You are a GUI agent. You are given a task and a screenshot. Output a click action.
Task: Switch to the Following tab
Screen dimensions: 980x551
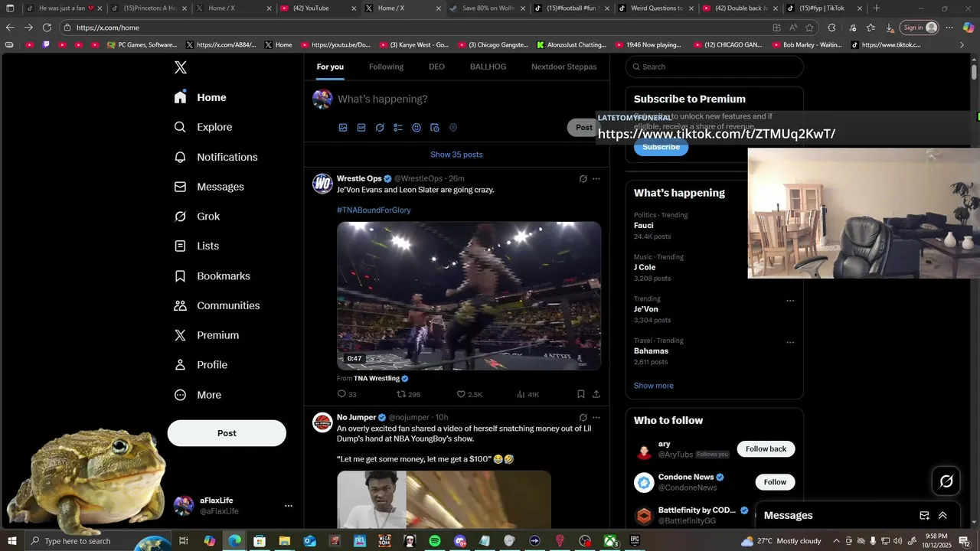[386, 67]
